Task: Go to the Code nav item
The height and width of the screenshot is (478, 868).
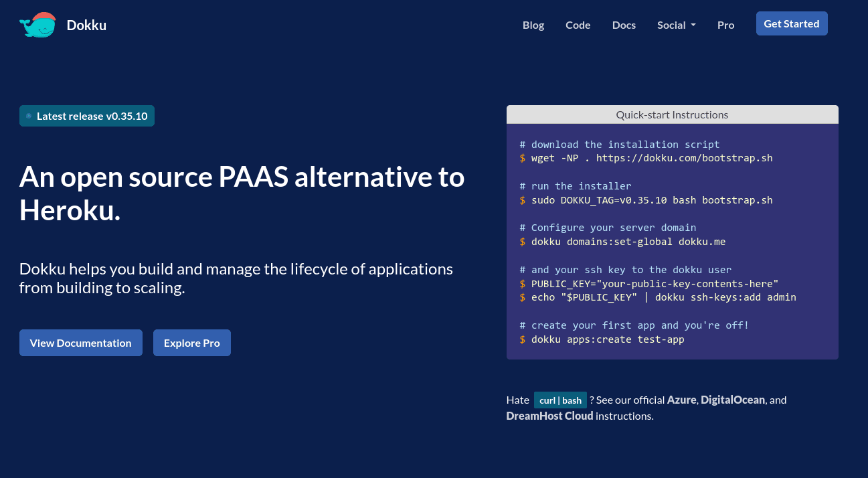Action: coord(578,25)
